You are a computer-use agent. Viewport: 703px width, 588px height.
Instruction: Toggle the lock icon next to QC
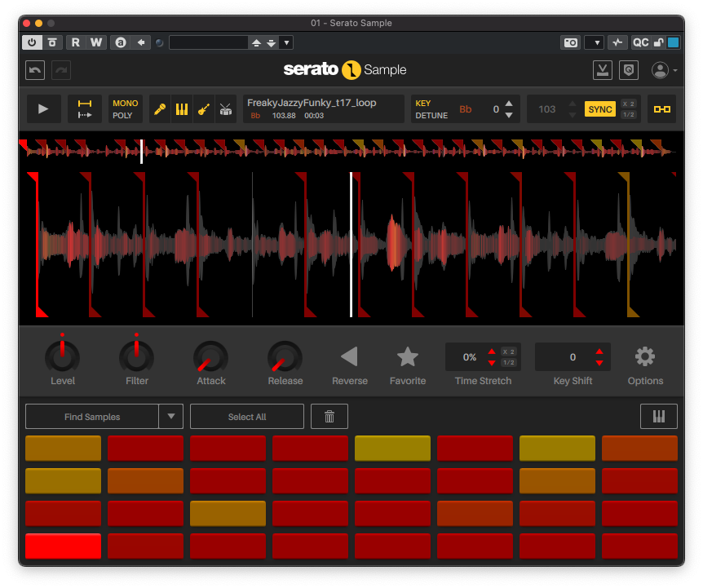pos(659,42)
